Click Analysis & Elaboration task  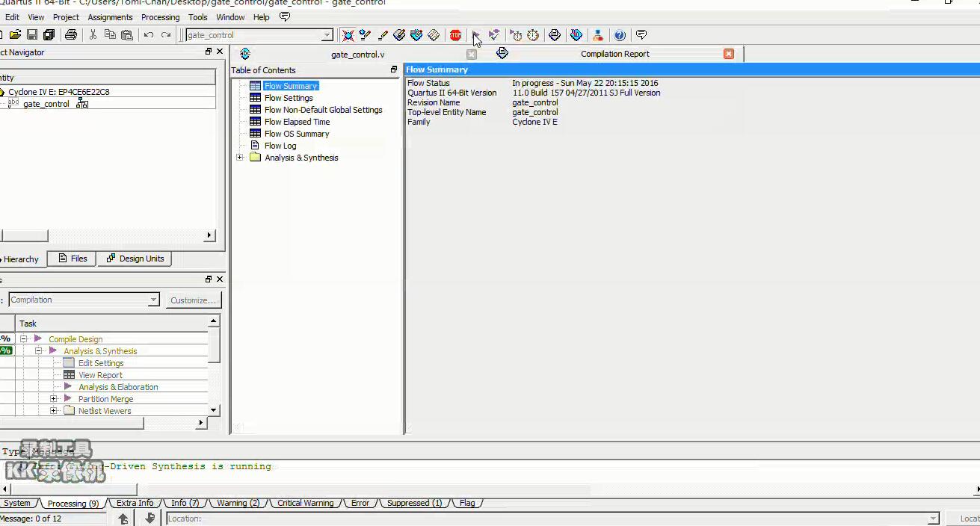118,387
